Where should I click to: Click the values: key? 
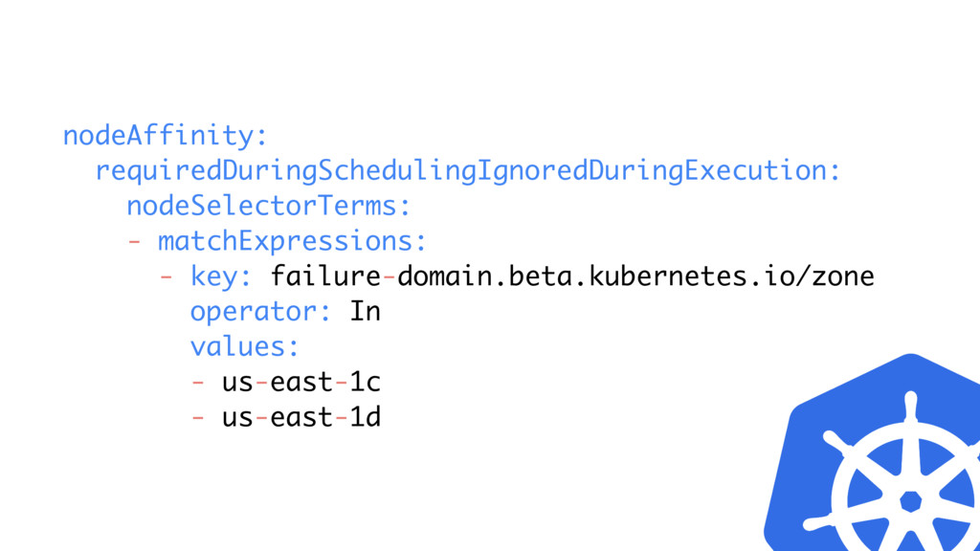tap(245, 346)
